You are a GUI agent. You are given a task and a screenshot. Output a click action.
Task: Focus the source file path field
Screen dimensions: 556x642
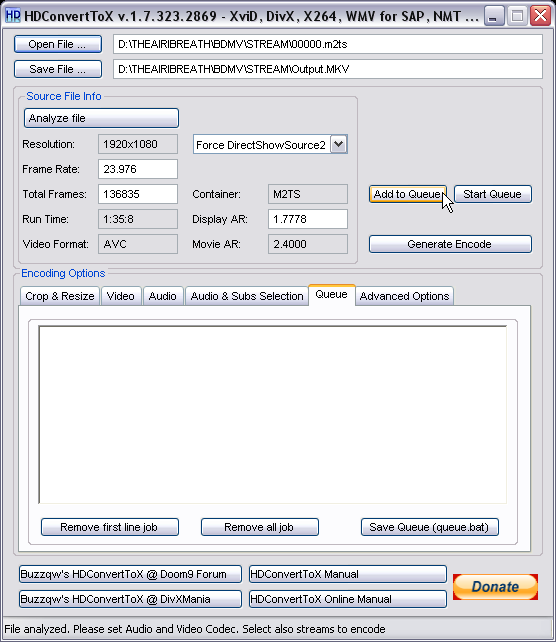coord(328,44)
